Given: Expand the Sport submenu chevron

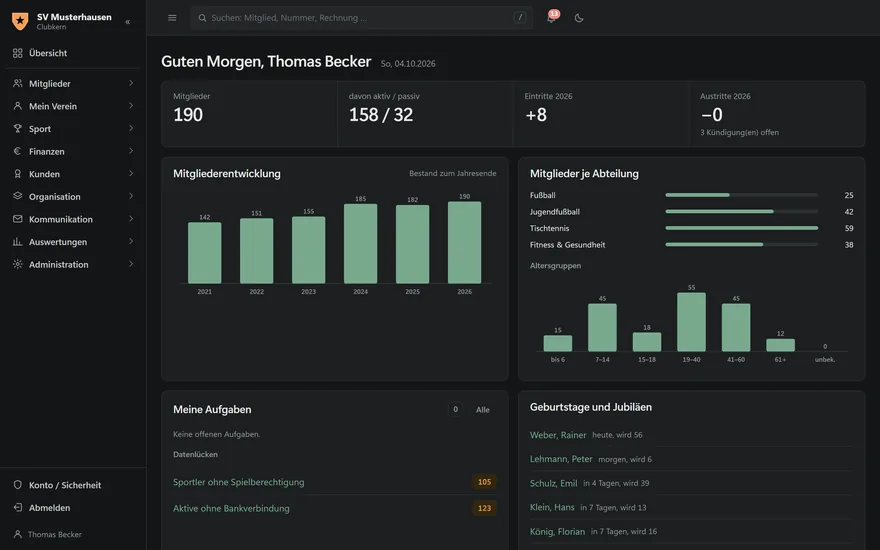Looking at the screenshot, I should coord(131,128).
